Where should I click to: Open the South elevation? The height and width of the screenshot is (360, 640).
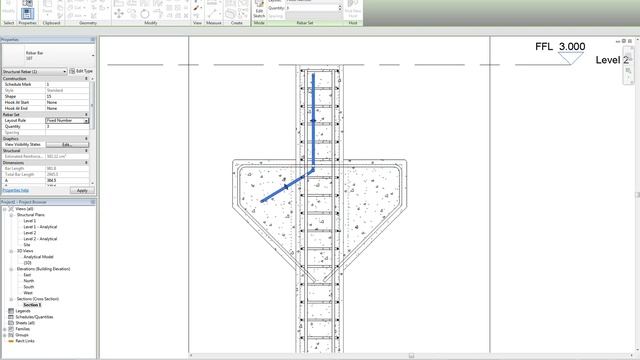pyautogui.click(x=29, y=287)
